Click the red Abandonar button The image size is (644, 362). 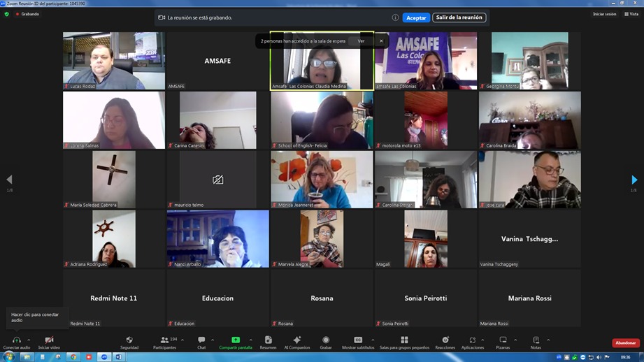click(625, 343)
